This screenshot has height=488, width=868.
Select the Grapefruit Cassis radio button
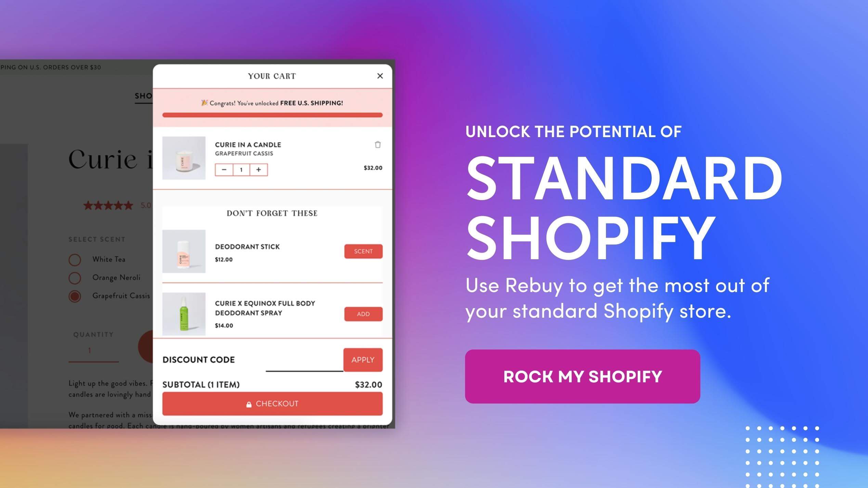click(75, 295)
